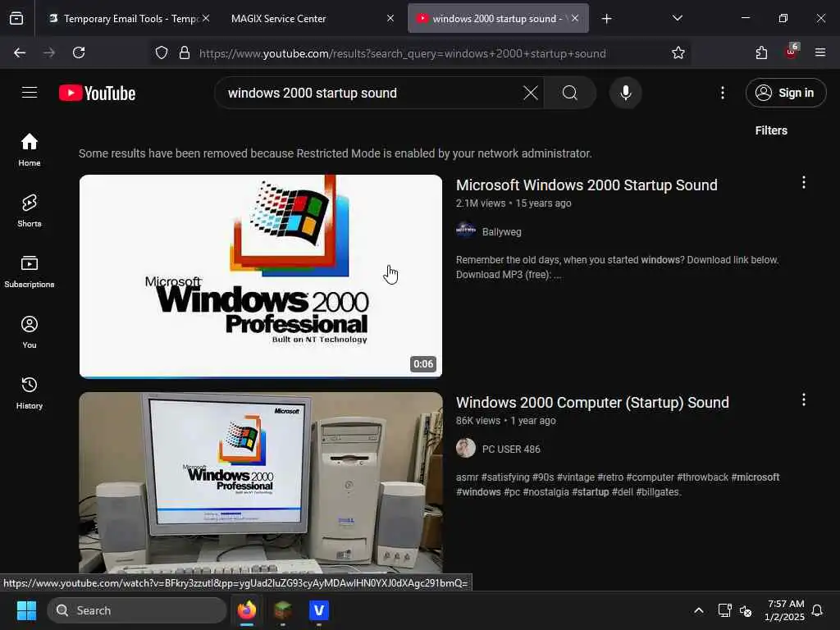Click the #microsoft hashtag in description
This screenshot has width=840, height=630.
(756, 477)
